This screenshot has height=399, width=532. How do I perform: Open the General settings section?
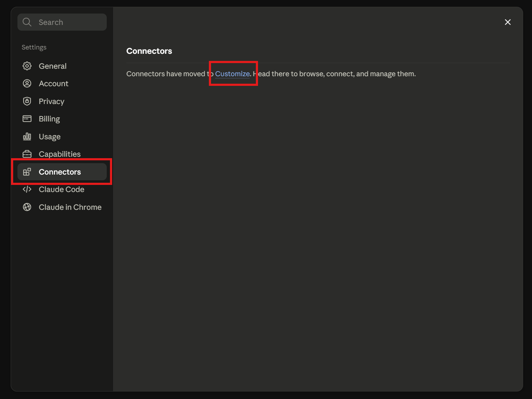coord(62,66)
